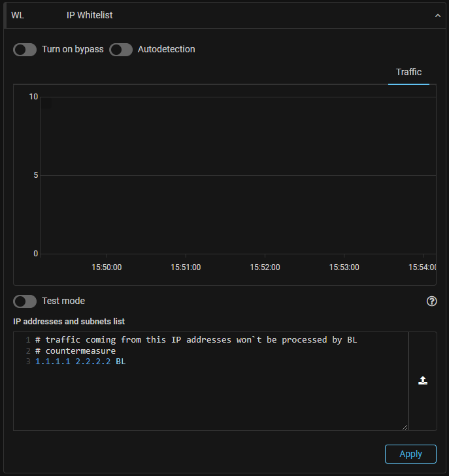Click the 2.2.2.2 address entry
The image size is (449, 476).
click(x=93, y=362)
